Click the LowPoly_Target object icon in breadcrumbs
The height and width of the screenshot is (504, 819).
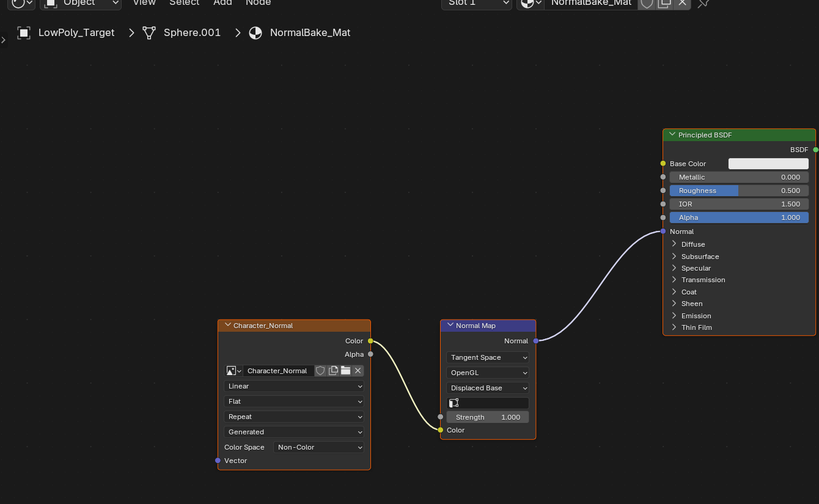(x=24, y=33)
